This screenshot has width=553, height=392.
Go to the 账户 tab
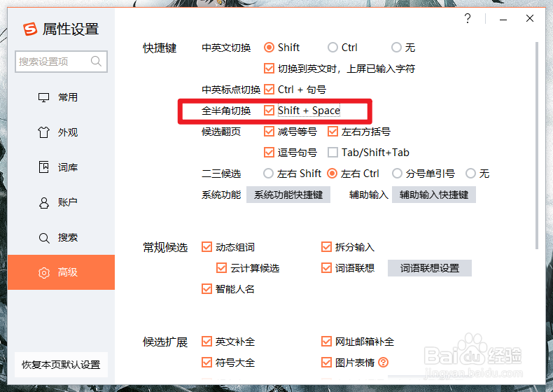(x=61, y=202)
